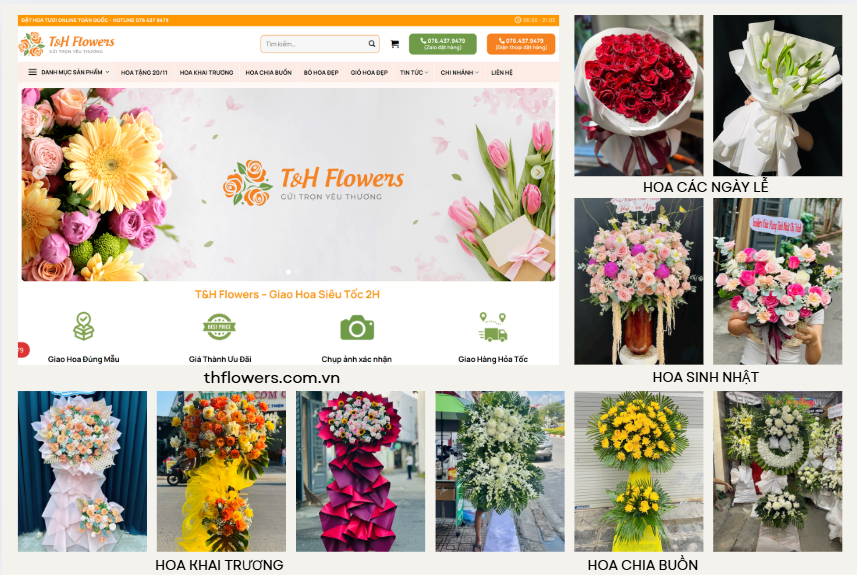
Task: Expand Danh mục sản phẩm dropdown
Action: [69, 72]
